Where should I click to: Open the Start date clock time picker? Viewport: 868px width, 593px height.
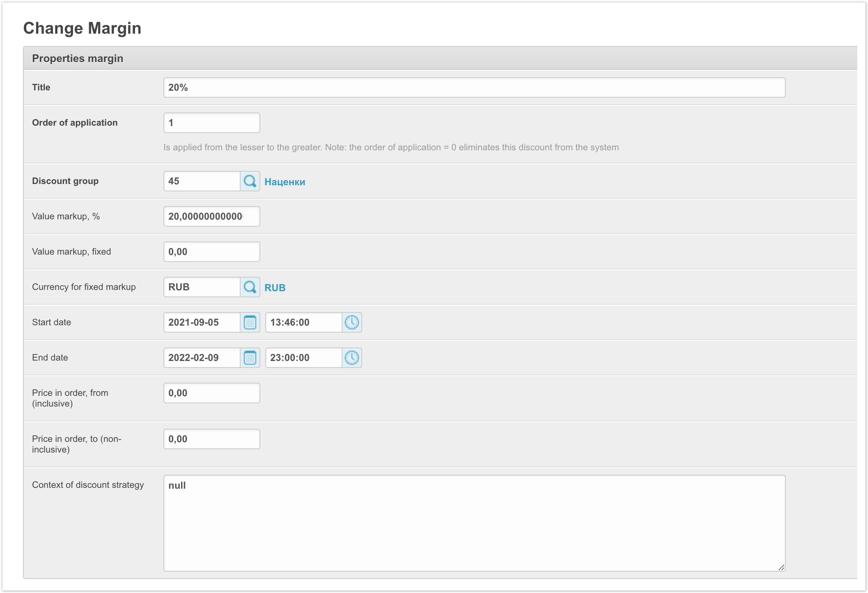tap(351, 322)
